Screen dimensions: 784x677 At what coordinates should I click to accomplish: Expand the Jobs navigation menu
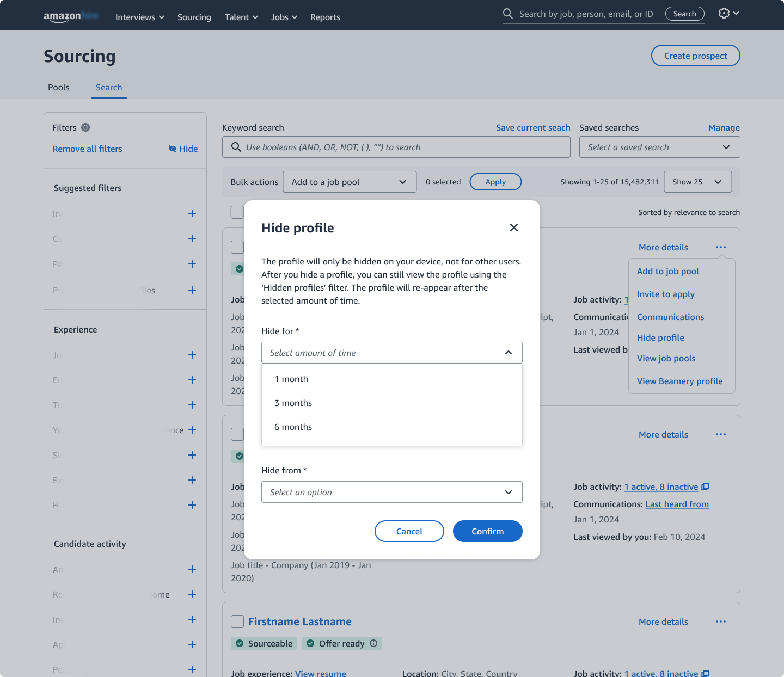coord(284,17)
